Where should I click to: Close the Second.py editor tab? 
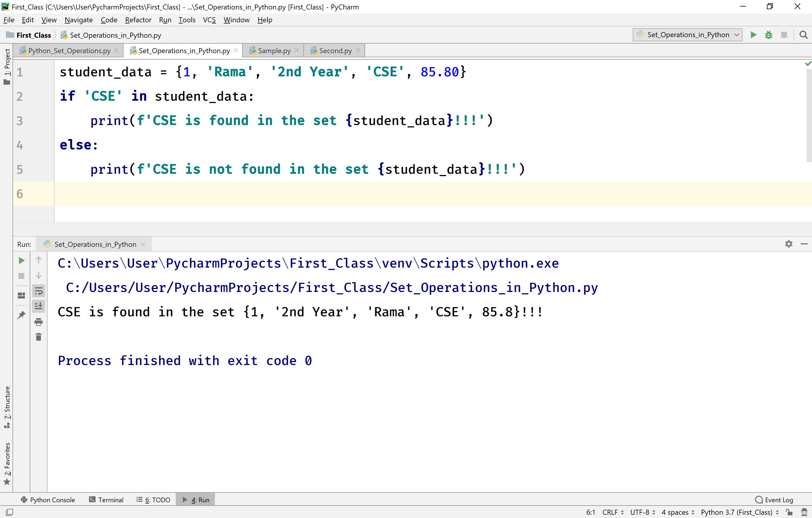[358, 50]
